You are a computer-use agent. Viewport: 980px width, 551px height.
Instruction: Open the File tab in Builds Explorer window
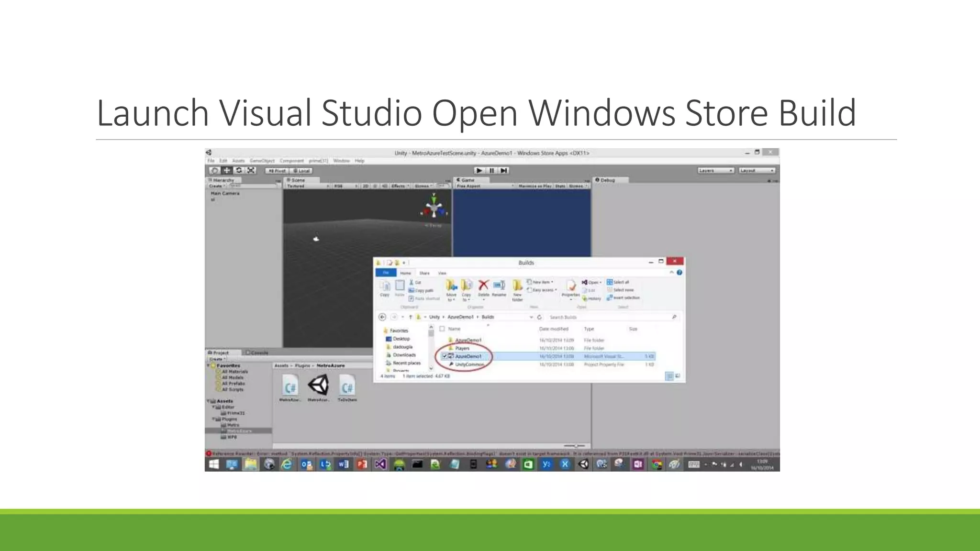pos(386,273)
